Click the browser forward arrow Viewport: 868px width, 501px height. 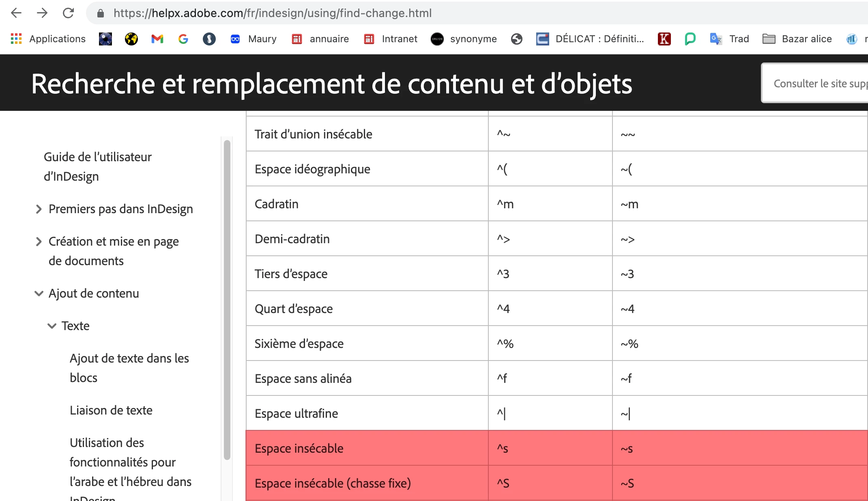click(42, 13)
